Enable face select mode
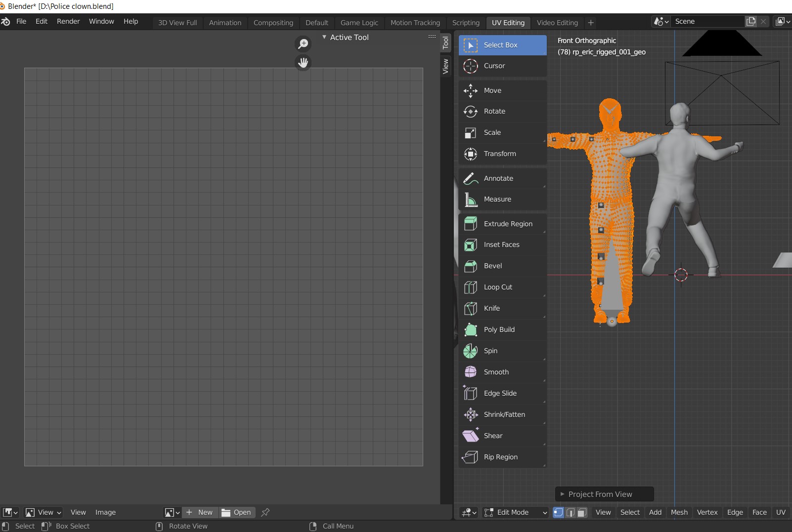 coord(582,512)
